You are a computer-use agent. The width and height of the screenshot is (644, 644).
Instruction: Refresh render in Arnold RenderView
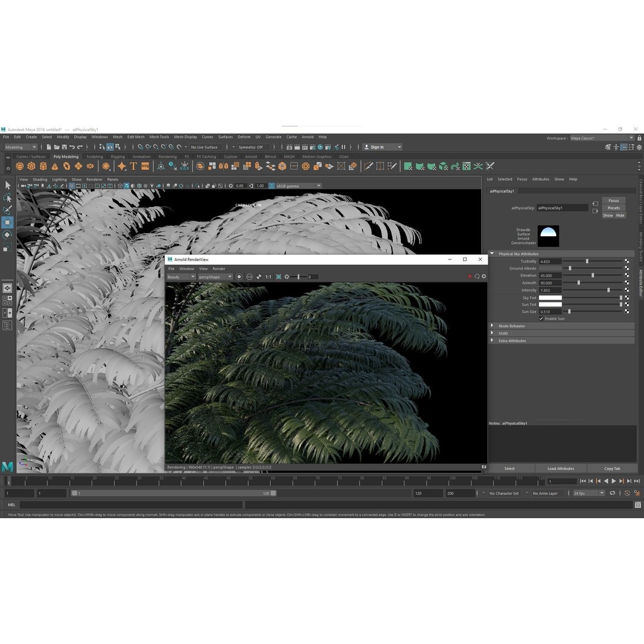pyautogui.click(x=477, y=277)
